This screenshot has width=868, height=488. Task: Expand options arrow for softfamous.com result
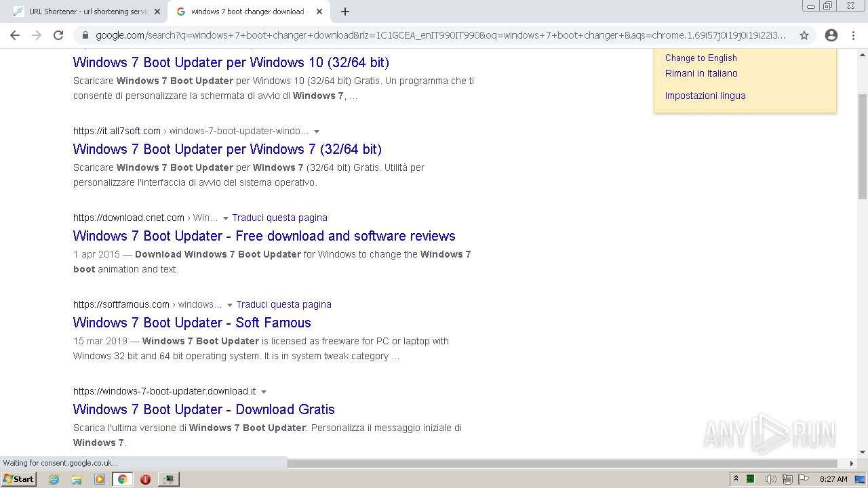pos(230,305)
